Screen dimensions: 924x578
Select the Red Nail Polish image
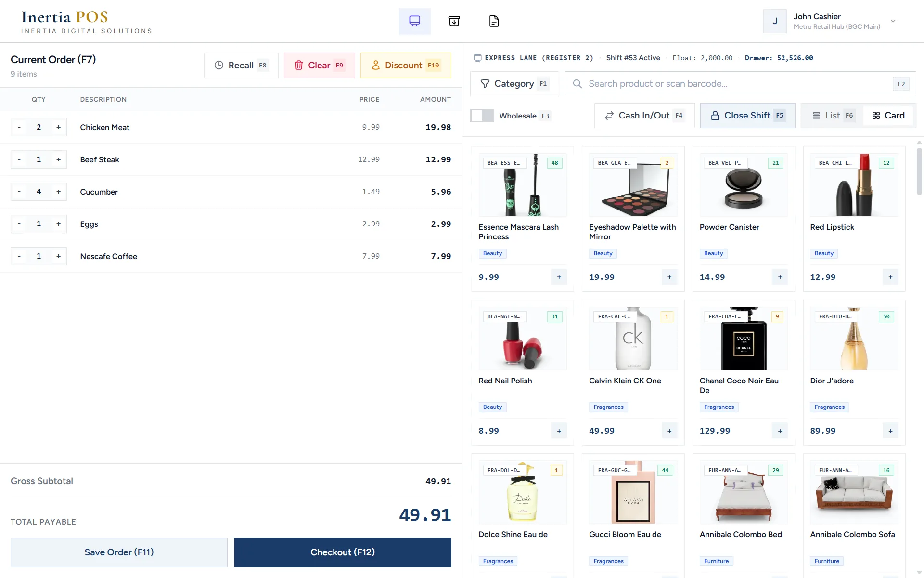click(523, 339)
